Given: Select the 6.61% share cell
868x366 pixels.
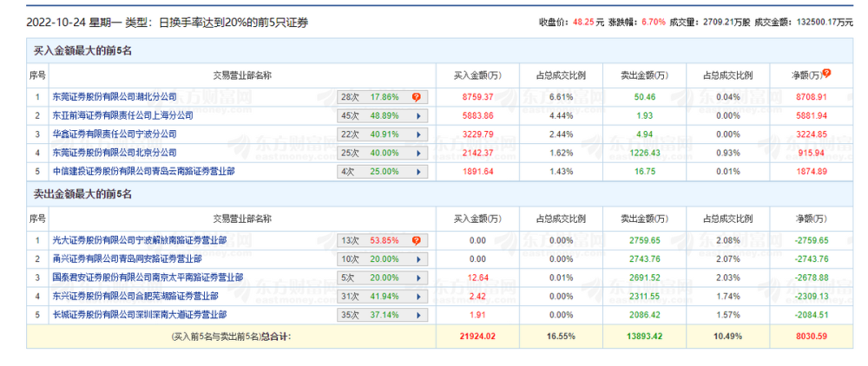Looking at the screenshot, I should (561, 97).
